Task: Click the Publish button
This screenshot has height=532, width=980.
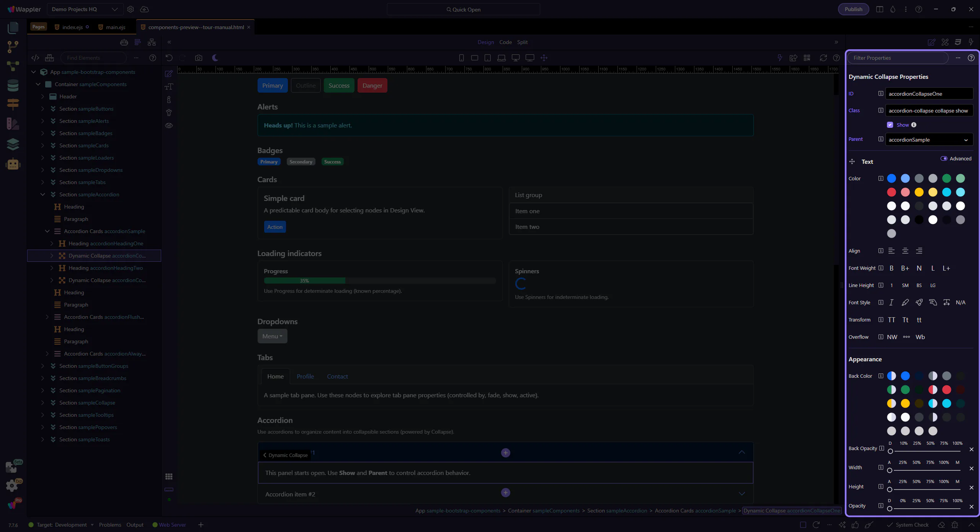Action: pyautogui.click(x=853, y=9)
